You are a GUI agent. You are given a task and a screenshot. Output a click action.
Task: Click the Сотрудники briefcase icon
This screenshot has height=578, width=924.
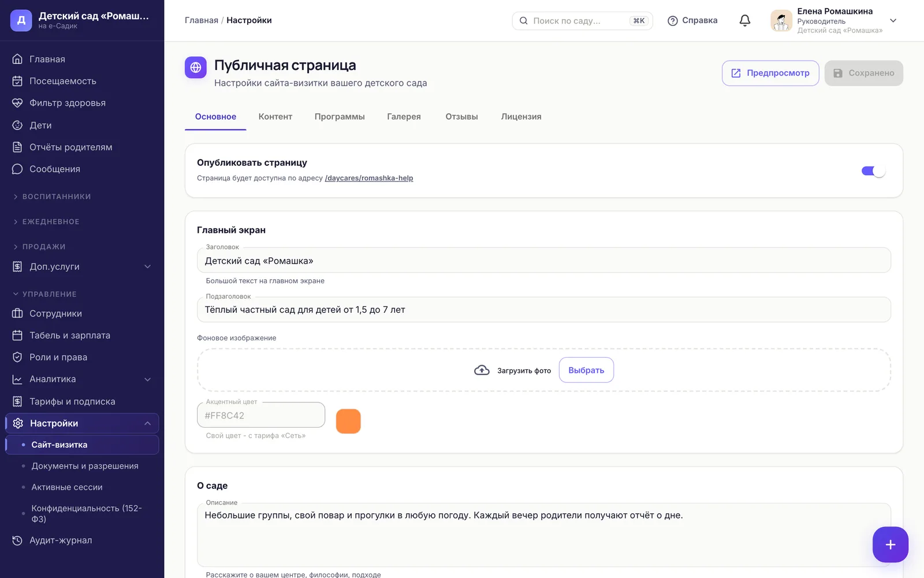(17, 313)
